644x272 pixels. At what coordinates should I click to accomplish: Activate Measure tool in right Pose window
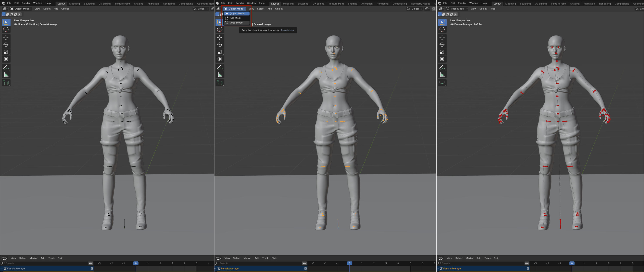tap(442, 75)
